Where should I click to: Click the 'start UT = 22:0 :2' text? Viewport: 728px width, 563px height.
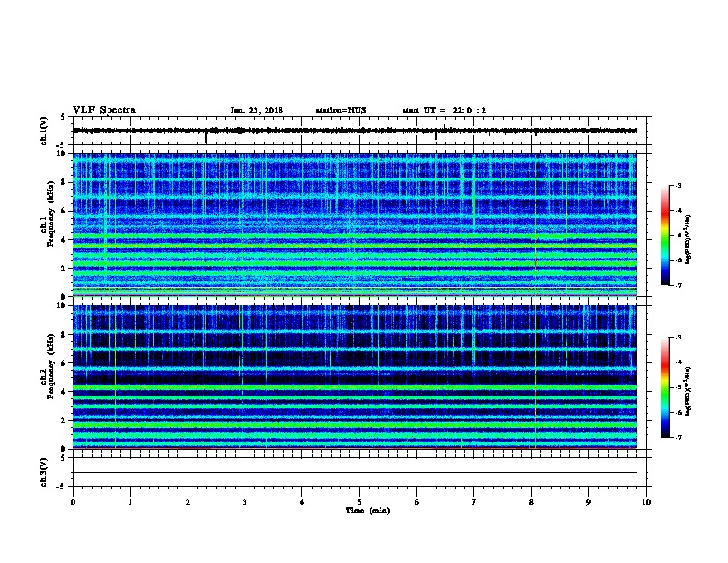click(x=444, y=110)
